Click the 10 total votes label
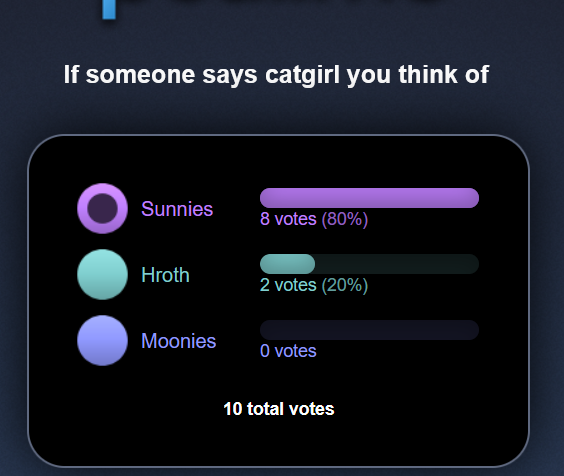Image resolution: width=564 pixels, height=476 pixels. (x=279, y=409)
